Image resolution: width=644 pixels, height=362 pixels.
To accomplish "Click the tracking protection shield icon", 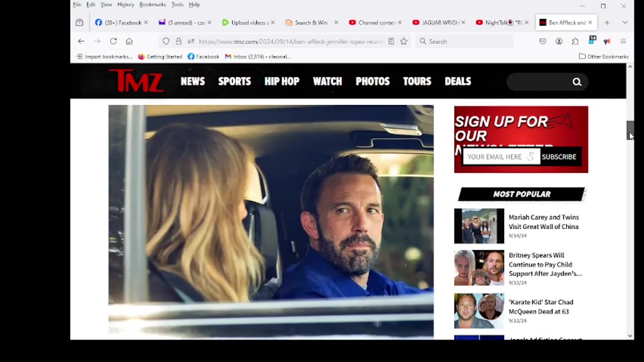I will tap(166, 41).
